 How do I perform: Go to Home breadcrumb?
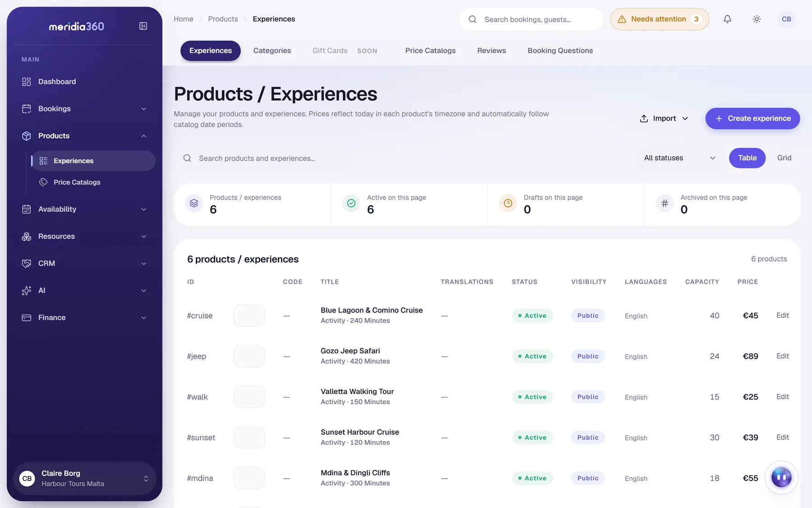pos(184,19)
